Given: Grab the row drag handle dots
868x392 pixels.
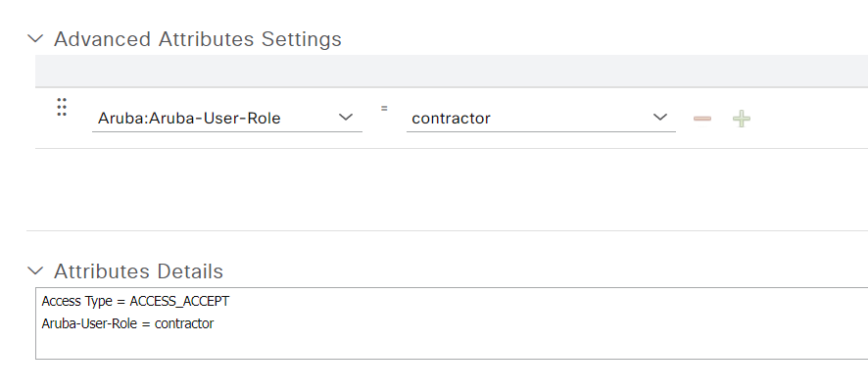Looking at the screenshot, I should [x=62, y=107].
